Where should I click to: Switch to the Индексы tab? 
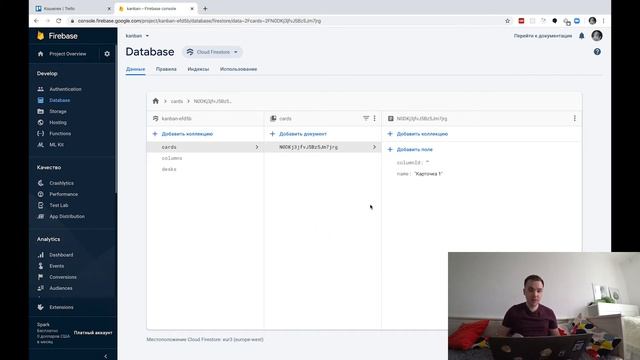coord(198,69)
